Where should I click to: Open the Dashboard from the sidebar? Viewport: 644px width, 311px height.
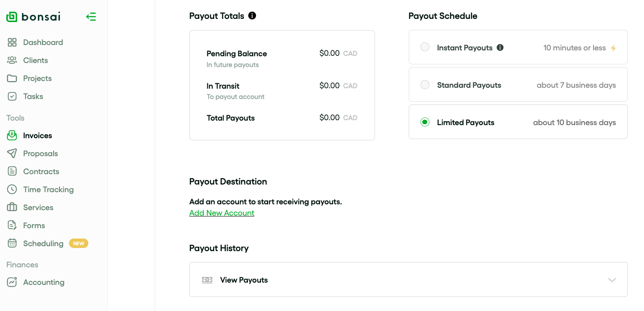(43, 42)
